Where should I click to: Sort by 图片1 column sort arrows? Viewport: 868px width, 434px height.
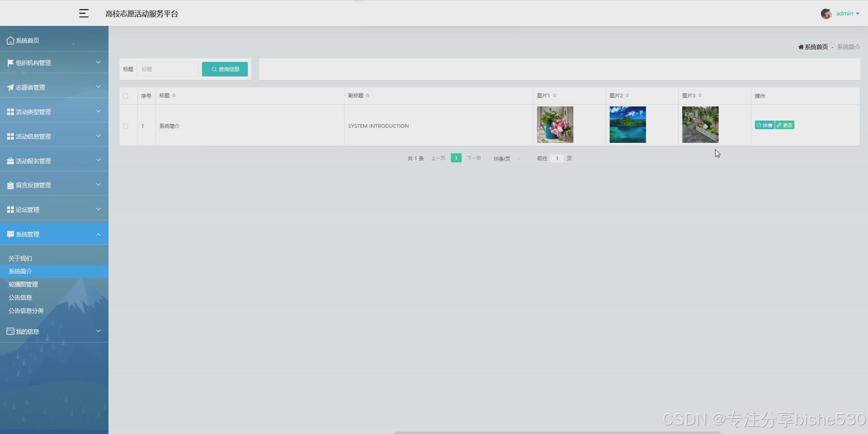(x=555, y=95)
